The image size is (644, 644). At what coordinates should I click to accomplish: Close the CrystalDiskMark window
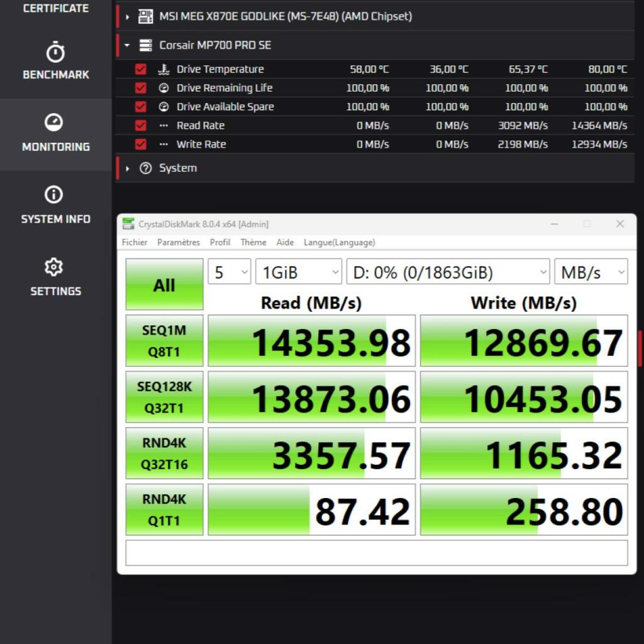(620, 223)
